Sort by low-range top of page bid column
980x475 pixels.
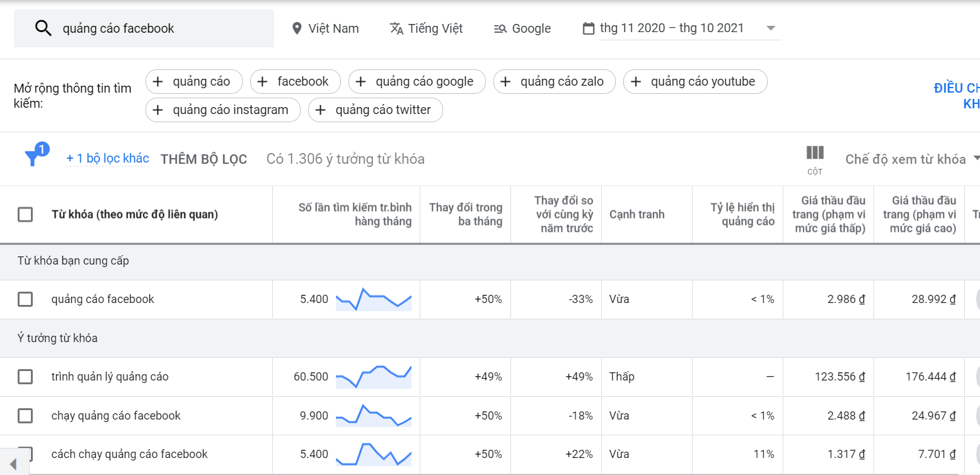[x=829, y=214]
